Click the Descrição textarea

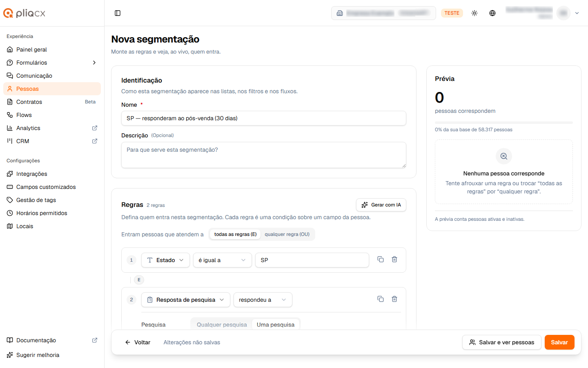tap(264, 155)
